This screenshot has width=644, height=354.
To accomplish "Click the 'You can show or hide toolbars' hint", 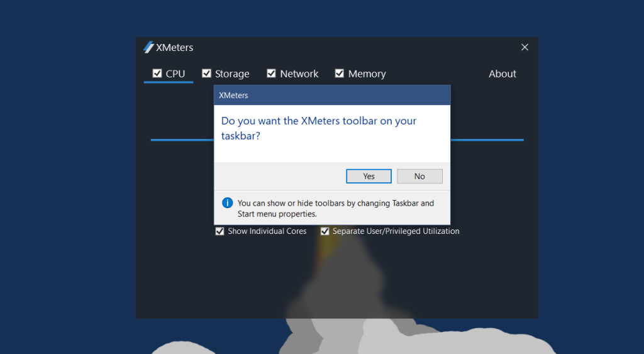I will click(336, 208).
